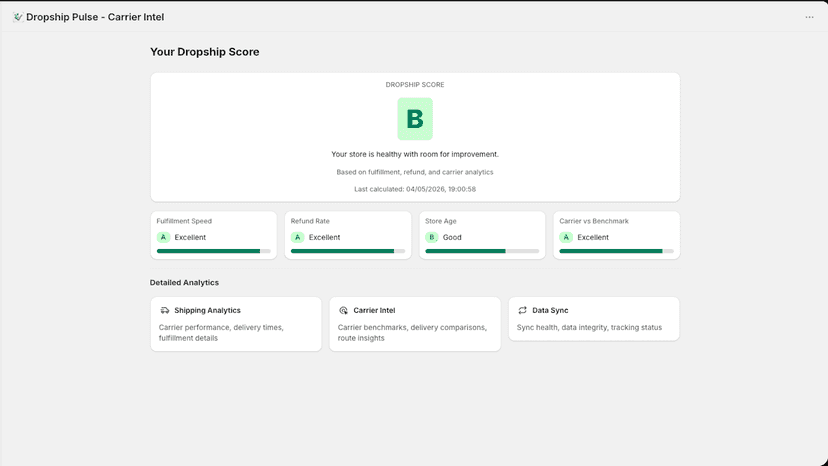Click the 'Refund Rate' label
This screenshot has height=466, width=828.
[x=310, y=221]
